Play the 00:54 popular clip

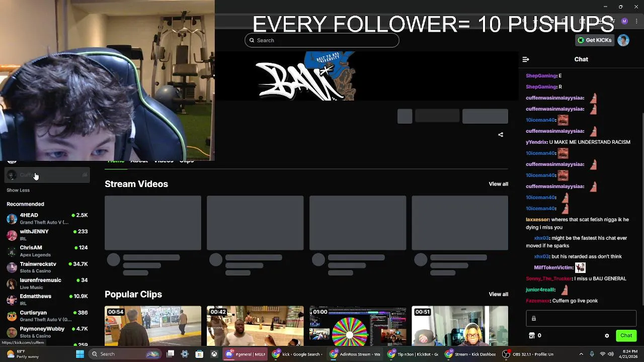[x=153, y=326]
